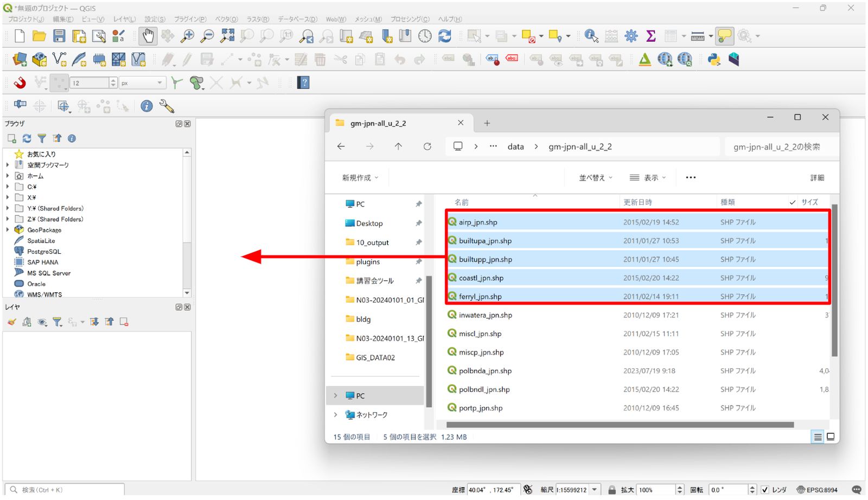Expand the C:¥ drive in Browser

[x=8, y=187]
